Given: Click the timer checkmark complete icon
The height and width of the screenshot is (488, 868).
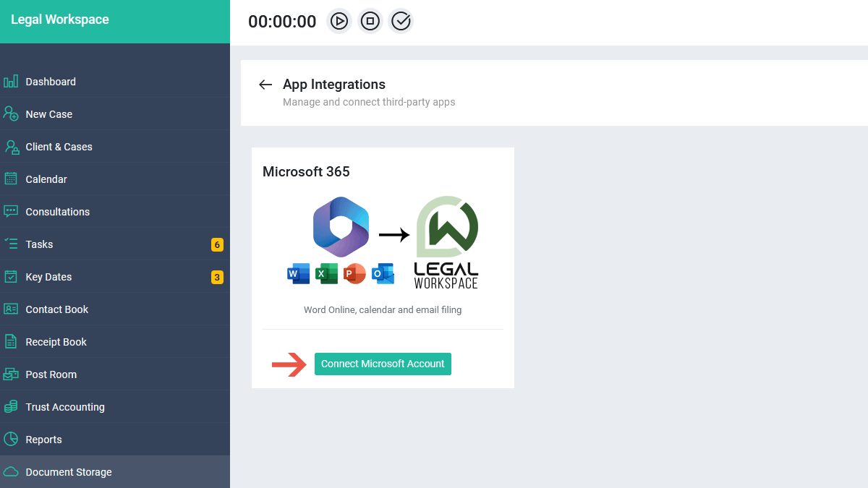Looking at the screenshot, I should point(401,21).
